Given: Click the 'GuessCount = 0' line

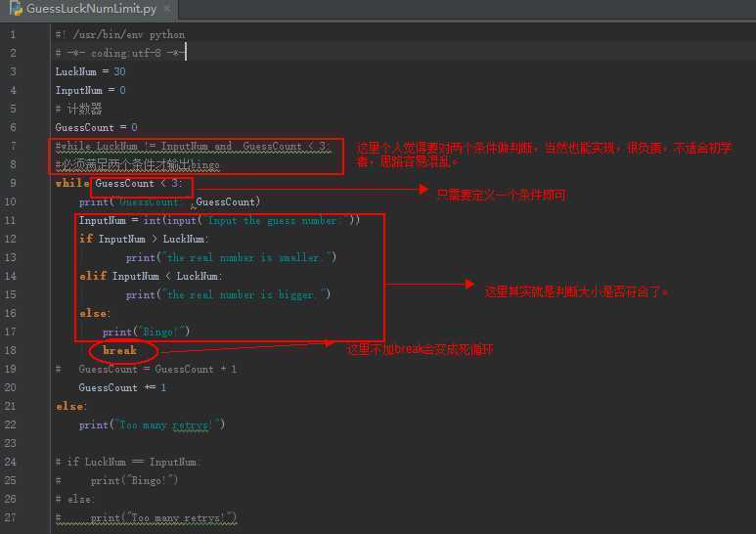Looking at the screenshot, I should click(x=96, y=128).
